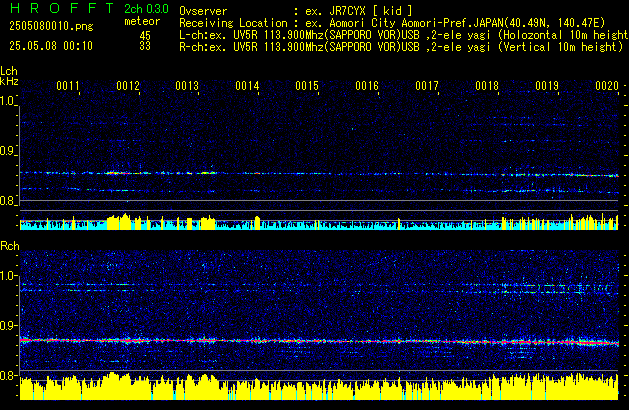Click the 0015 time marker
Viewport: 629px width, 410px height.
click(x=307, y=86)
